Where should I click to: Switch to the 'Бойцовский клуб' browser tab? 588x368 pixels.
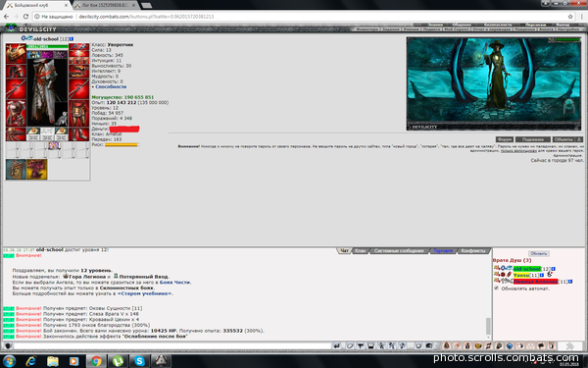coord(37,5)
